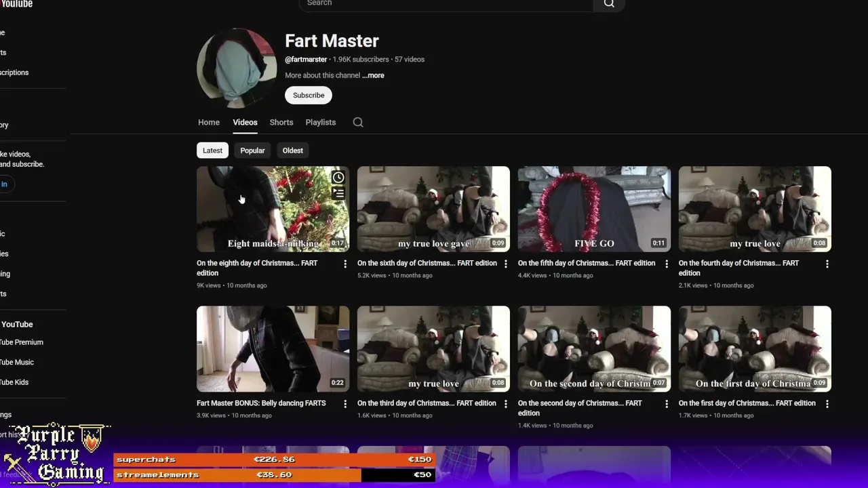The image size is (868, 488).
Task: Open eighth day of Christmas video thumbnail
Action: [273, 209]
